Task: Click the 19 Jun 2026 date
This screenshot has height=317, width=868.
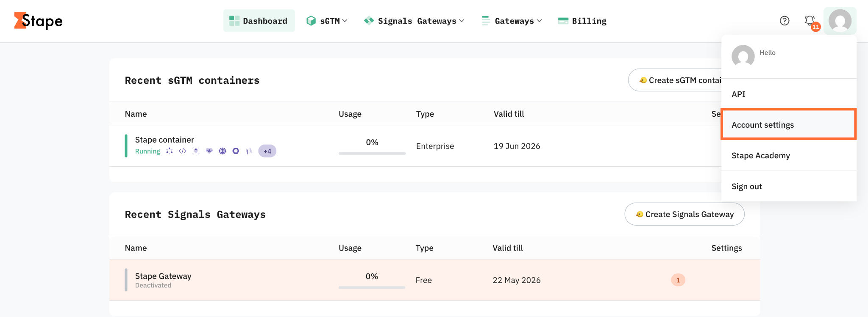Action: click(x=517, y=146)
